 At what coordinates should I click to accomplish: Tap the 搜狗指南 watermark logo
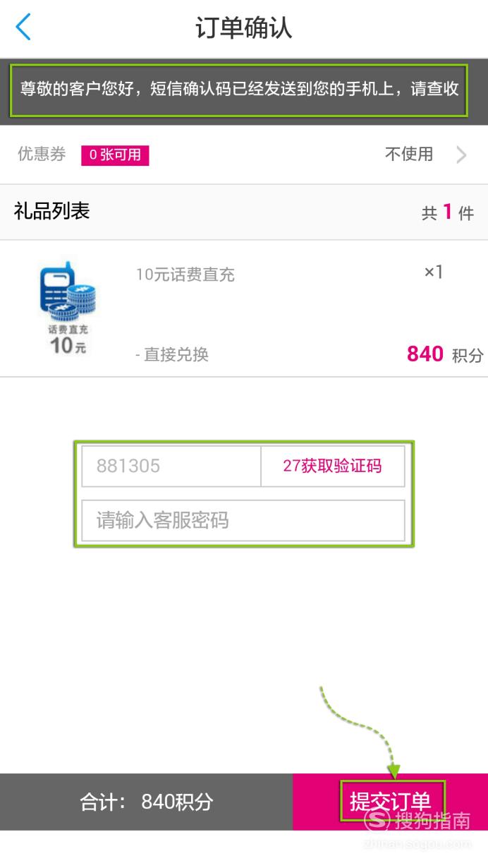417,821
